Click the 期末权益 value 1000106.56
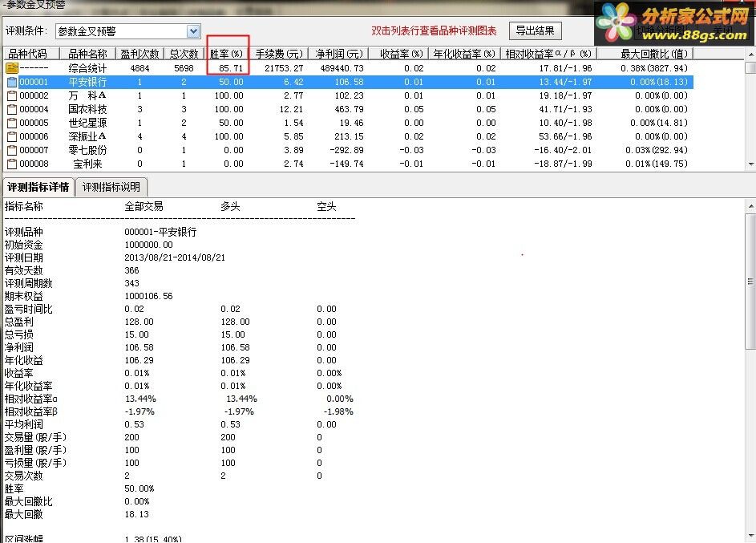Viewport: 756px width, 543px height. (x=148, y=296)
